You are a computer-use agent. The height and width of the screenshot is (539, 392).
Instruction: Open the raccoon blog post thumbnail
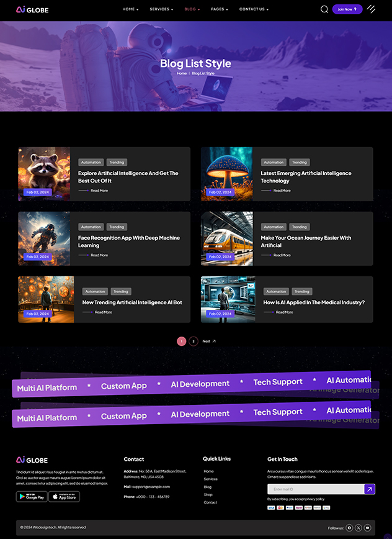click(x=44, y=173)
